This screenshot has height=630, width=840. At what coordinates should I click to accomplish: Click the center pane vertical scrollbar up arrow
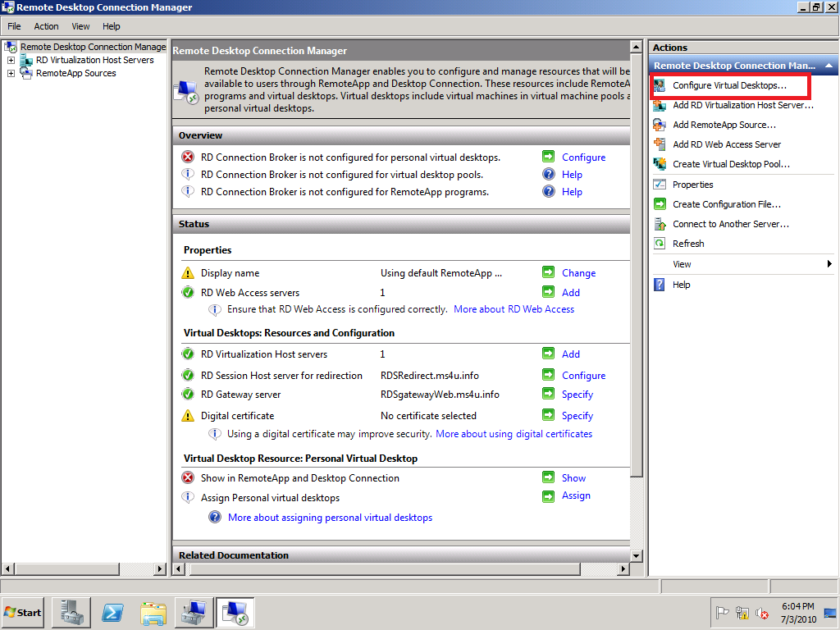(637, 47)
